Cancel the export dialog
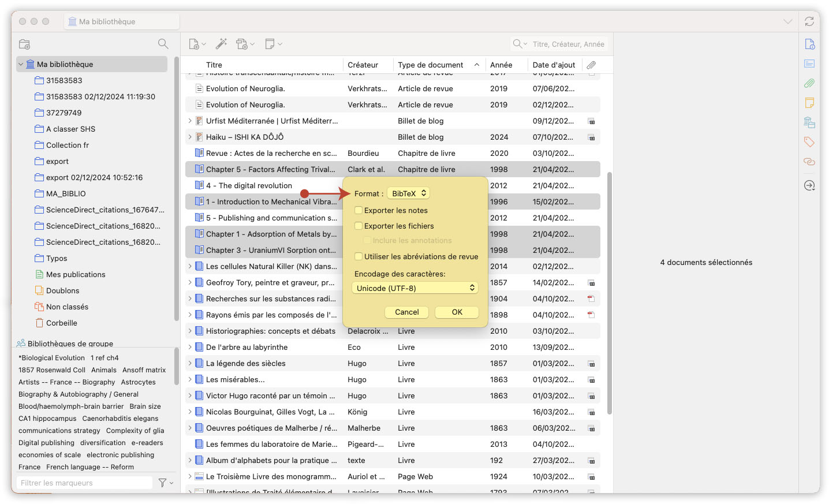The height and width of the screenshot is (504, 829). pyautogui.click(x=406, y=312)
